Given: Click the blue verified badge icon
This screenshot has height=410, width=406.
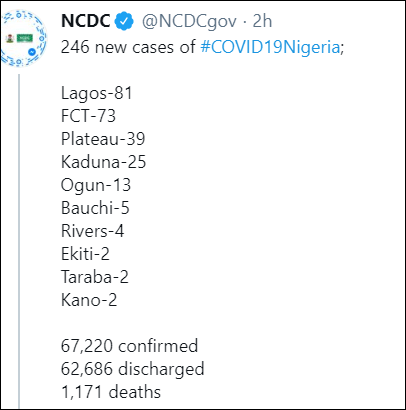Looking at the screenshot, I should click(x=124, y=21).
